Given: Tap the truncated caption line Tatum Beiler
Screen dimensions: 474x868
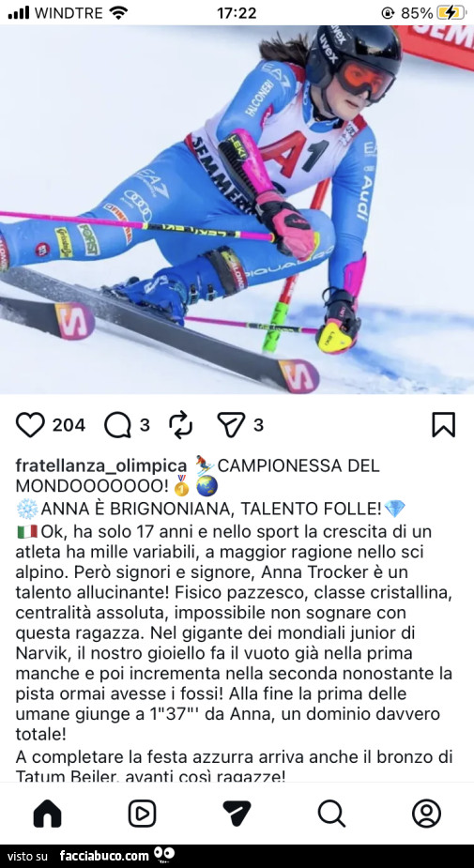Looking at the screenshot, I should [x=150, y=775].
